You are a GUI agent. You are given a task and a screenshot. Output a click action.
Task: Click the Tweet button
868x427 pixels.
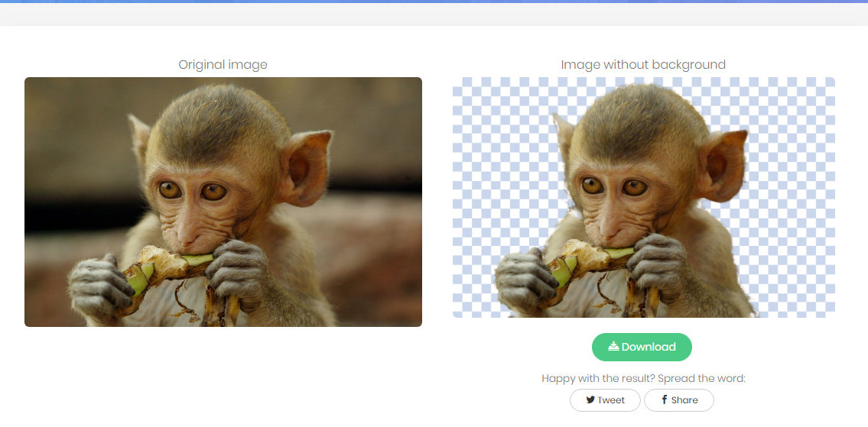[x=605, y=400]
